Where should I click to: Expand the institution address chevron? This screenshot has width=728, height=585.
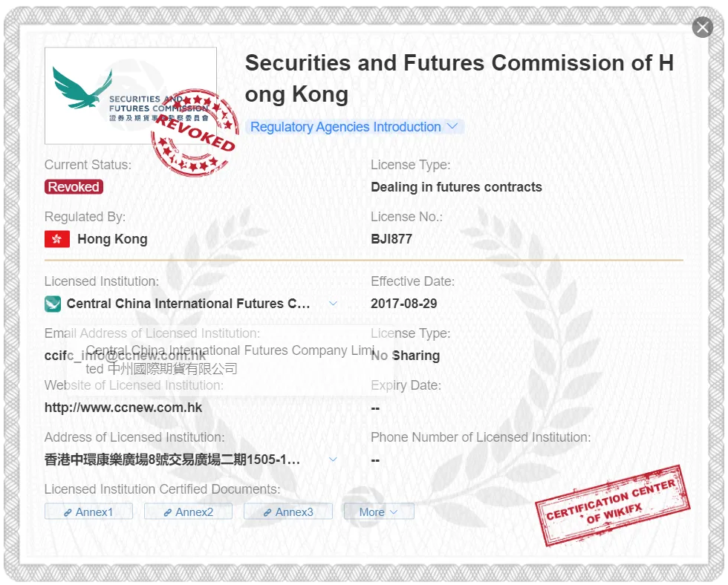click(333, 460)
